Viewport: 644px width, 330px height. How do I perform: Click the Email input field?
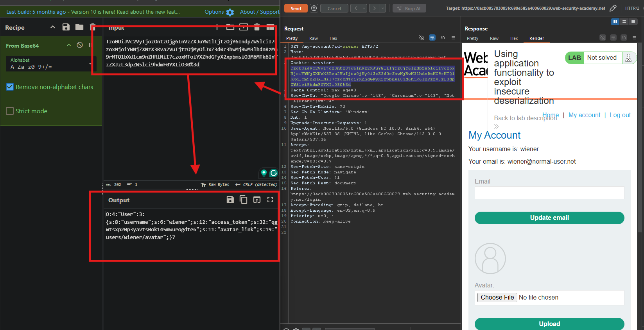click(x=549, y=193)
